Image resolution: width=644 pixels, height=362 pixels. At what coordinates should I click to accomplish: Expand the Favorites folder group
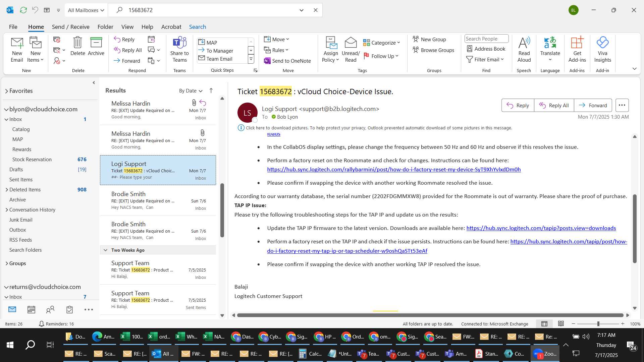pyautogui.click(x=6, y=91)
